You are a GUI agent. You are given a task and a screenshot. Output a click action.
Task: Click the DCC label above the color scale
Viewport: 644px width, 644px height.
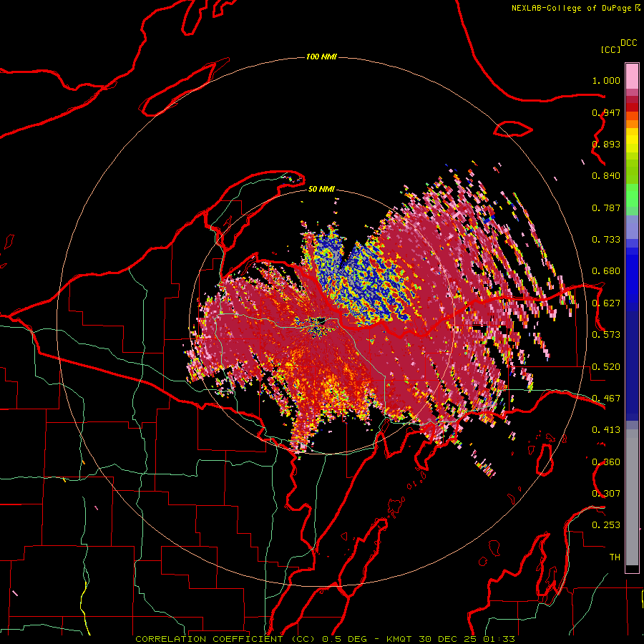[629, 42]
